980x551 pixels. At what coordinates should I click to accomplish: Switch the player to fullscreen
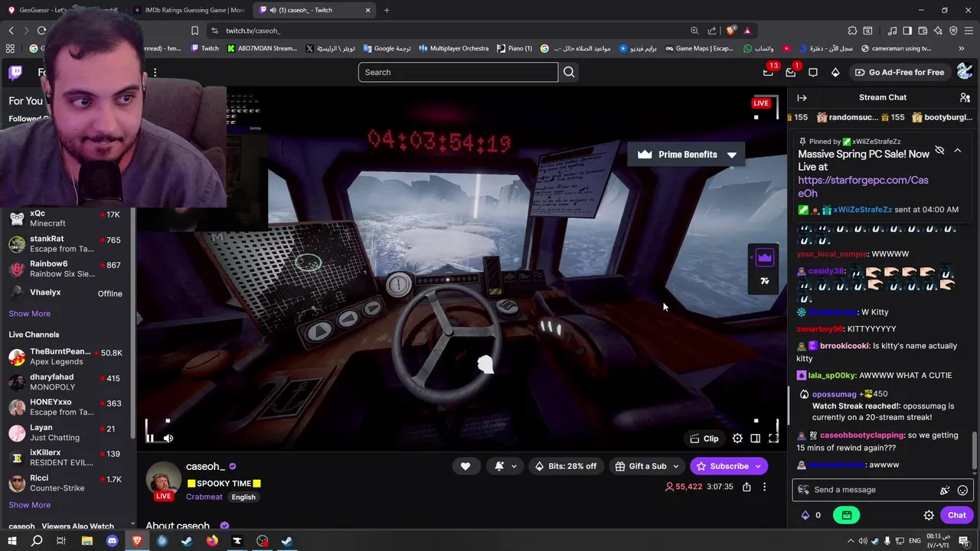pyautogui.click(x=773, y=439)
